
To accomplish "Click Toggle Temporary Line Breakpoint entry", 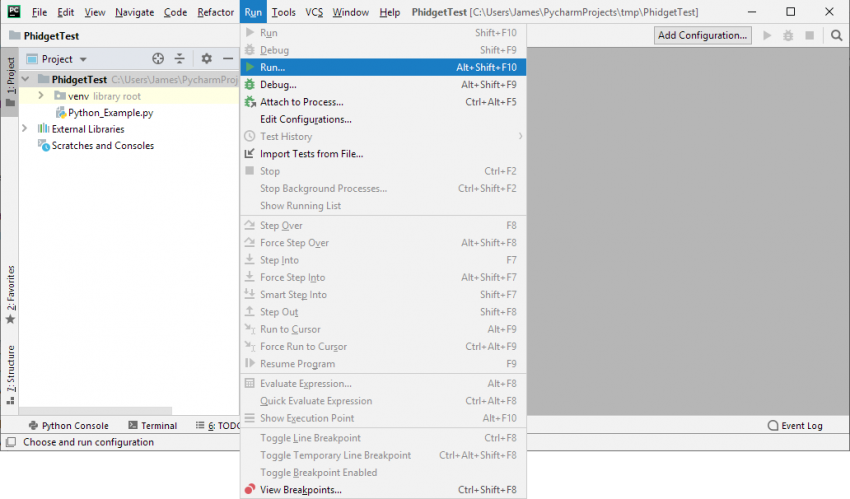I will [383, 455].
